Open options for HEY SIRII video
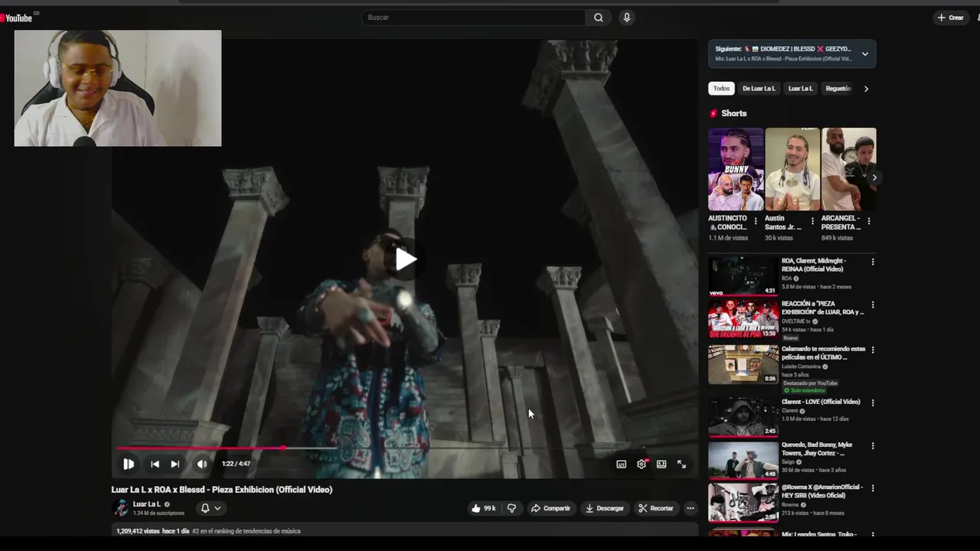 [x=873, y=487]
